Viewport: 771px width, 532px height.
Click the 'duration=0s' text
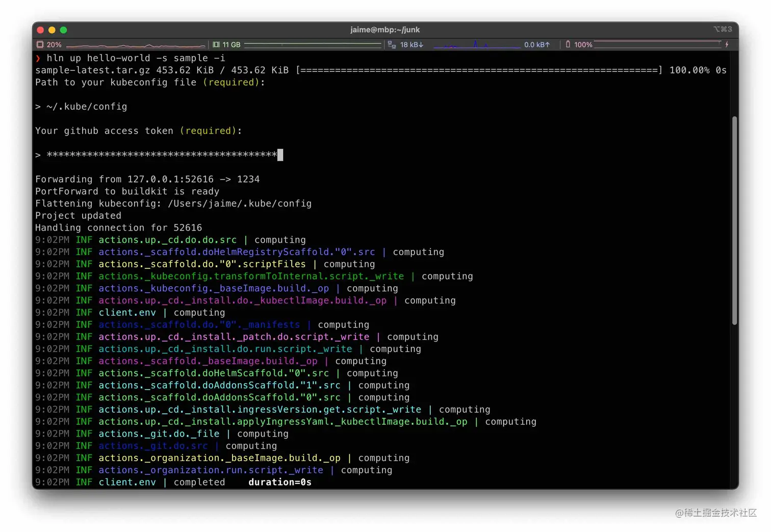(280, 483)
